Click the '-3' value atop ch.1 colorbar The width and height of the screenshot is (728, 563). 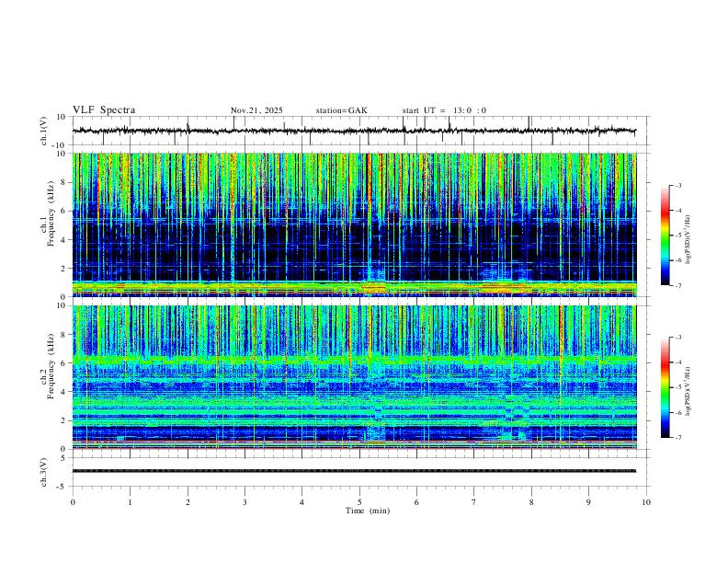[x=677, y=185]
